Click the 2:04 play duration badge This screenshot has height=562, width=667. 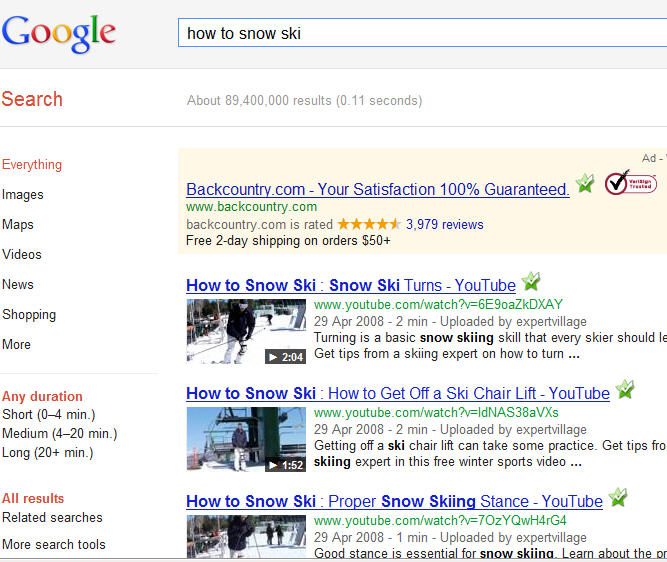(x=285, y=357)
